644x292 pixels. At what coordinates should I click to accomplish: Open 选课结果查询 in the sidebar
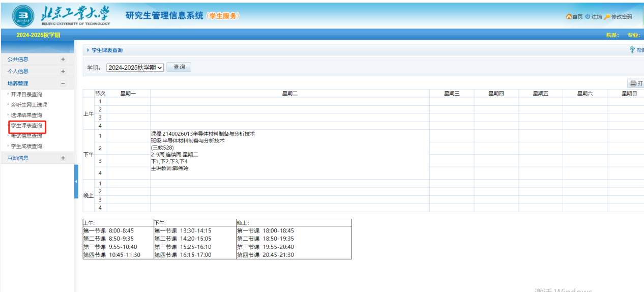pos(26,115)
